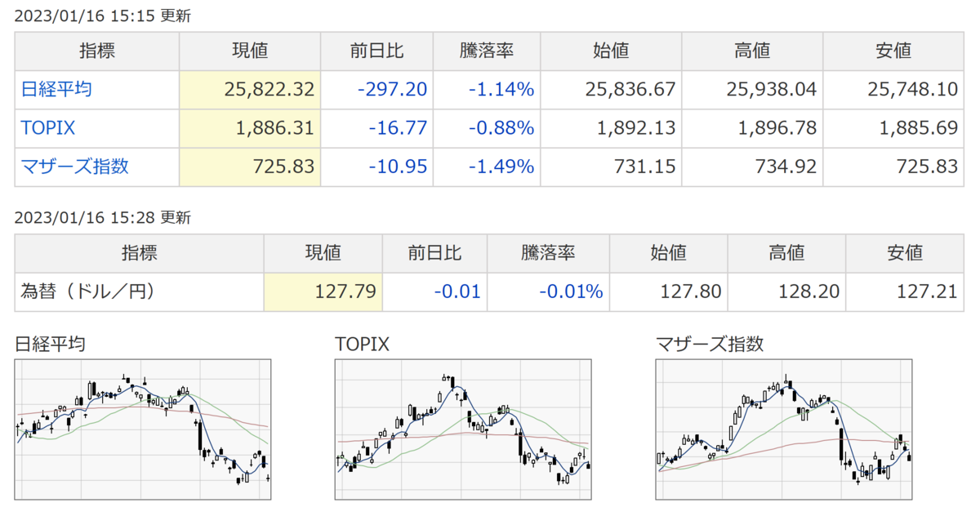Open the マザーズ指数 link
The image size is (980, 516).
75,167
